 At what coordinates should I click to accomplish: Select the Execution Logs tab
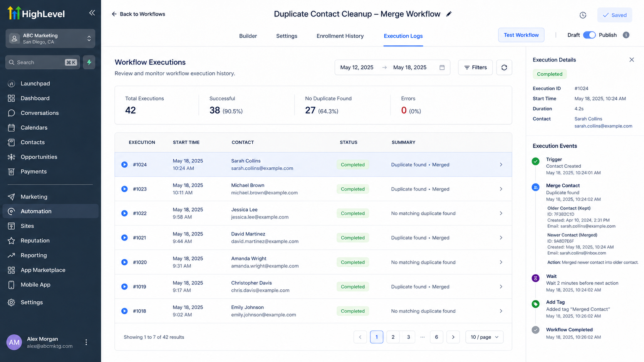(403, 36)
